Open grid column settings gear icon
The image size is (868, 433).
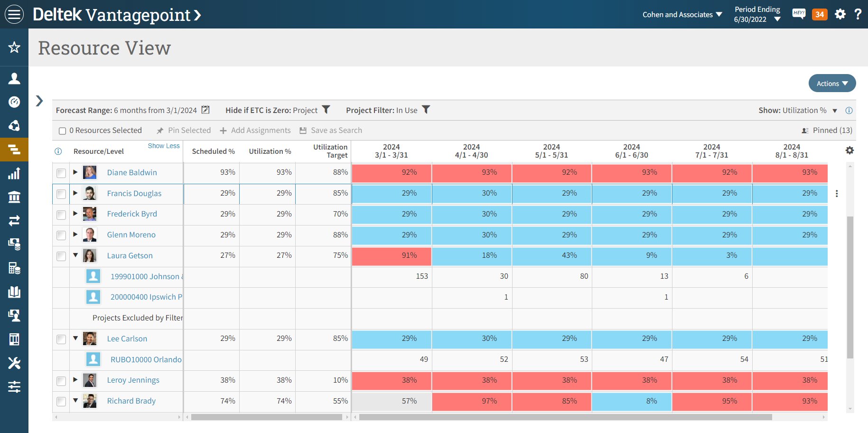(849, 151)
